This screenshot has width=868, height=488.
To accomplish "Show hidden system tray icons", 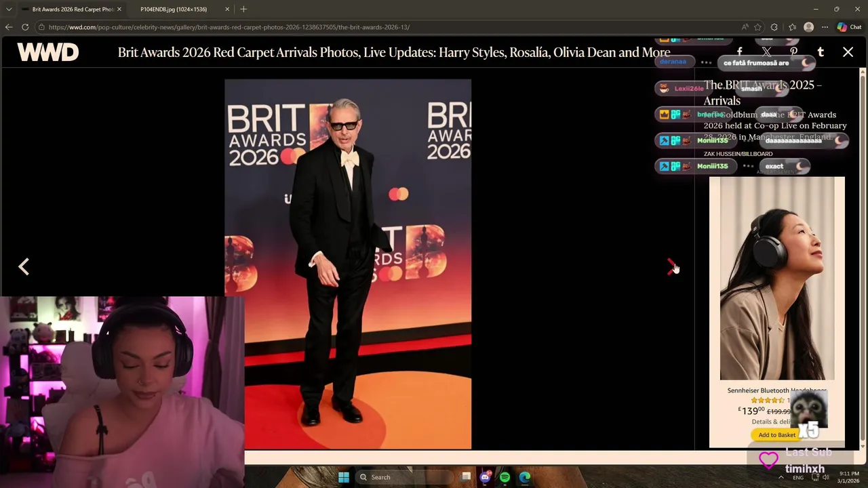I will coord(781,477).
